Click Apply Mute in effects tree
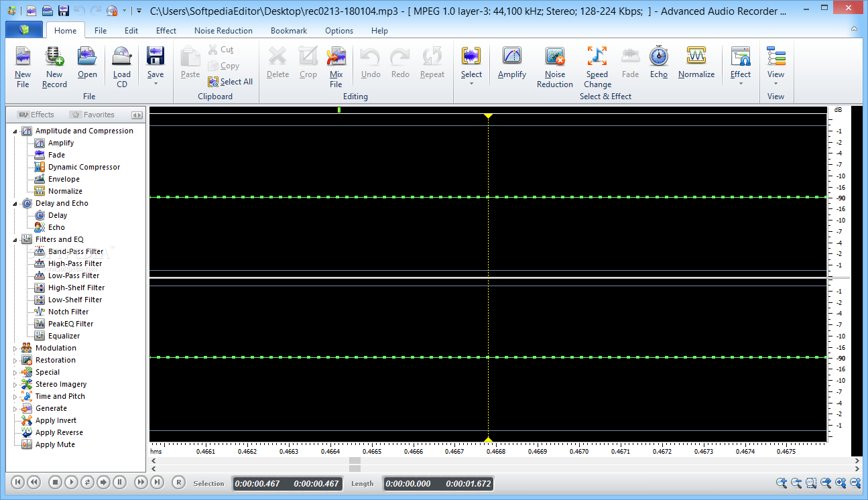The width and height of the screenshot is (868, 500). coord(55,445)
